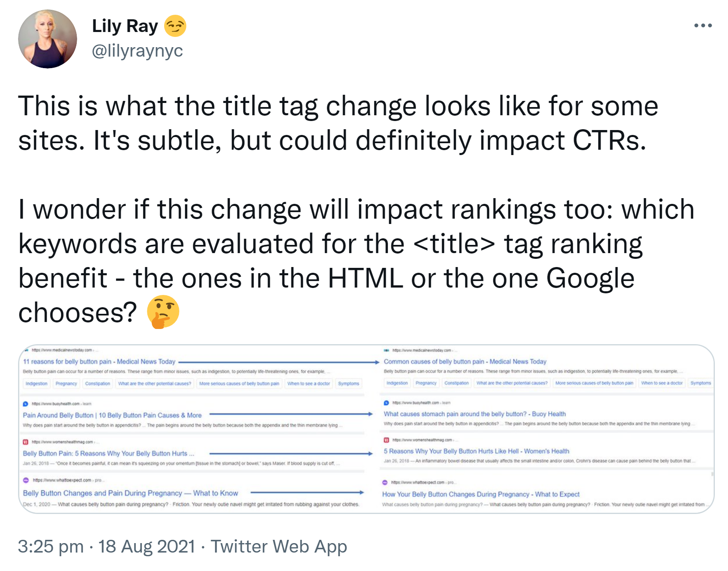Click "What causes stomach pain around the belly button?"

pyautogui.click(x=474, y=414)
